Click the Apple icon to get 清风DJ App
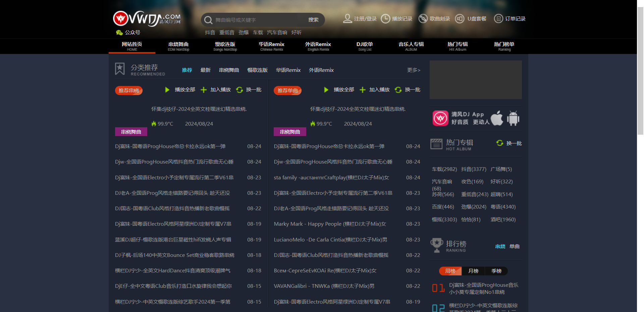Image resolution: width=644 pixels, height=312 pixels. 497,118
